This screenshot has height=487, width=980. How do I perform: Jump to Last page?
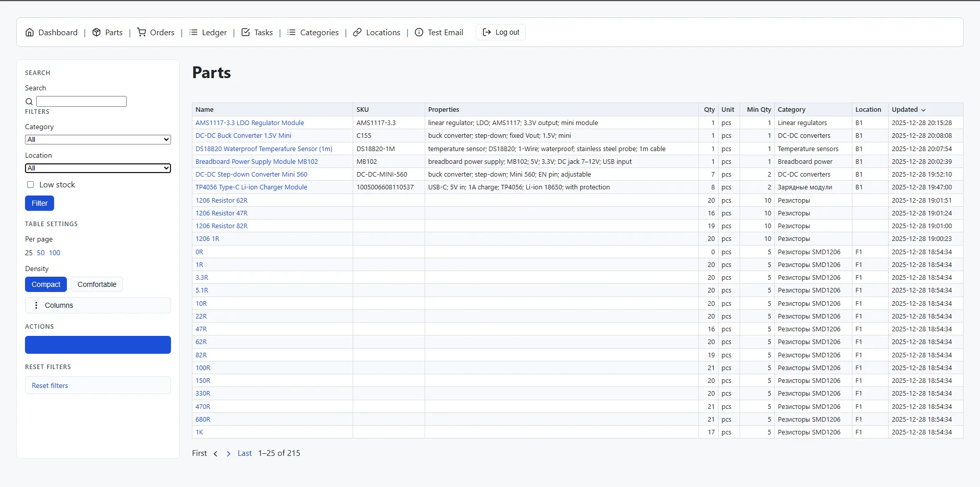244,453
